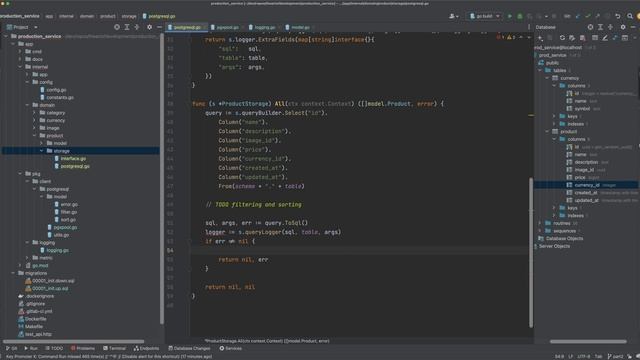Hide the Project panel with minus icon
The image size is (640, 360).
tap(159, 27)
